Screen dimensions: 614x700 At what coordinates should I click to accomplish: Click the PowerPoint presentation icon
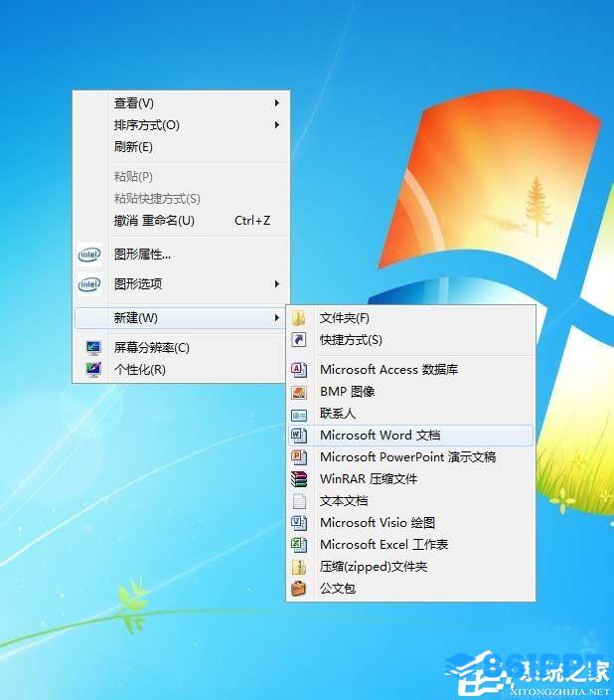(299, 456)
